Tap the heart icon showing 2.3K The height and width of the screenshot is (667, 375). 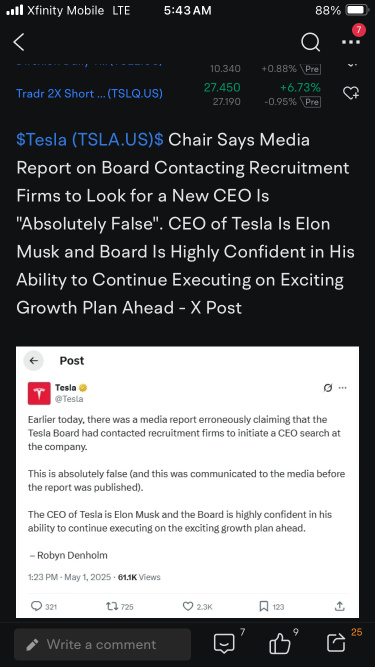click(x=188, y=606)
